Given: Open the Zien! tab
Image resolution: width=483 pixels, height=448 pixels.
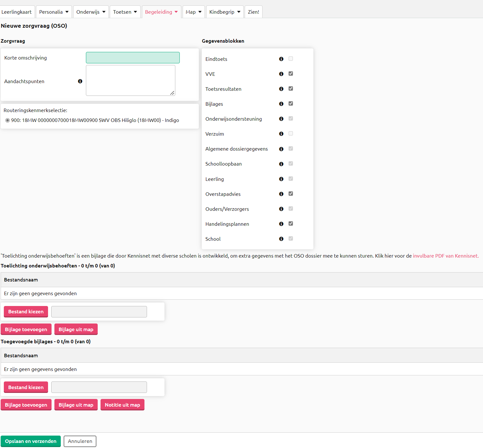Looking at the screenshot, I should click(254, 12).
